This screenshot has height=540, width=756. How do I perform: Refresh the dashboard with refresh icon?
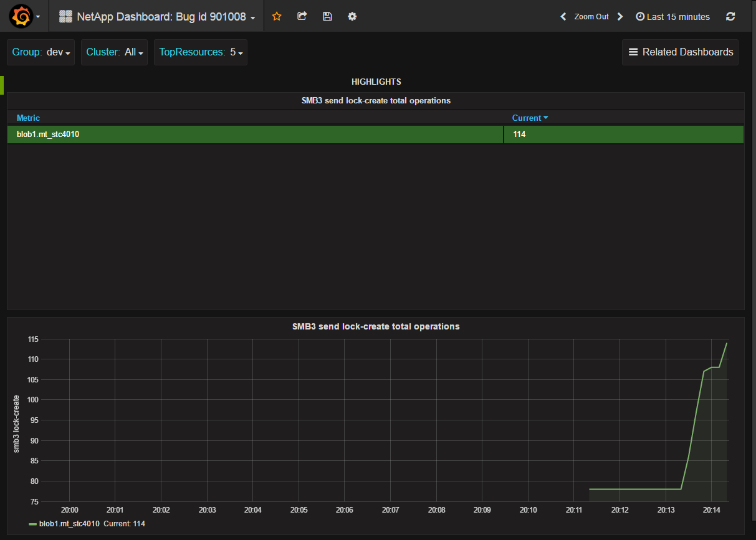click(x=730, y=17)
